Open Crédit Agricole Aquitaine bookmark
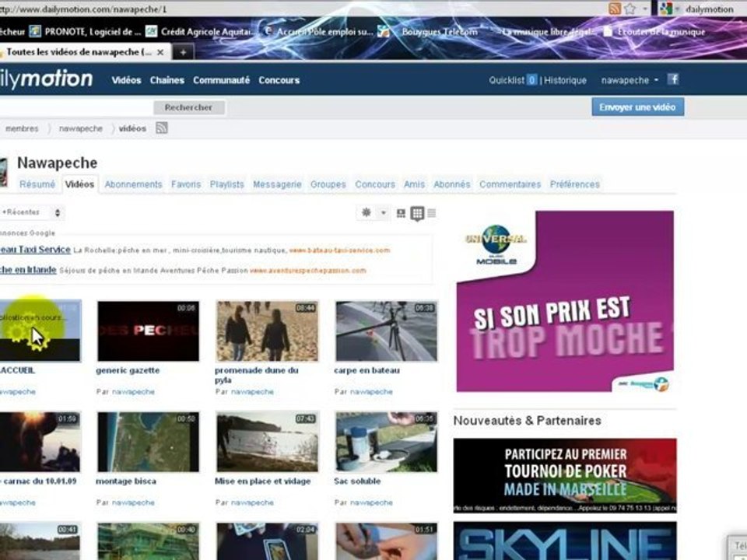The height and width of the screenshot is (560, 747). click(200, 32)
